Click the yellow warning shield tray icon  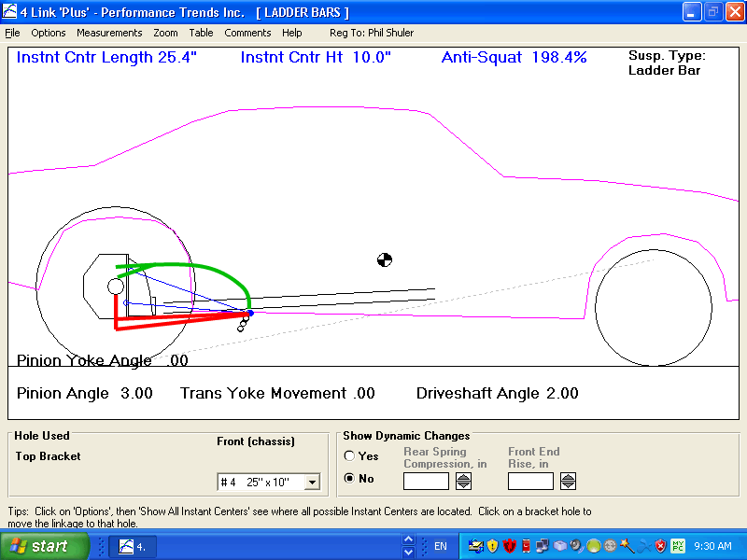coord(493,546)
